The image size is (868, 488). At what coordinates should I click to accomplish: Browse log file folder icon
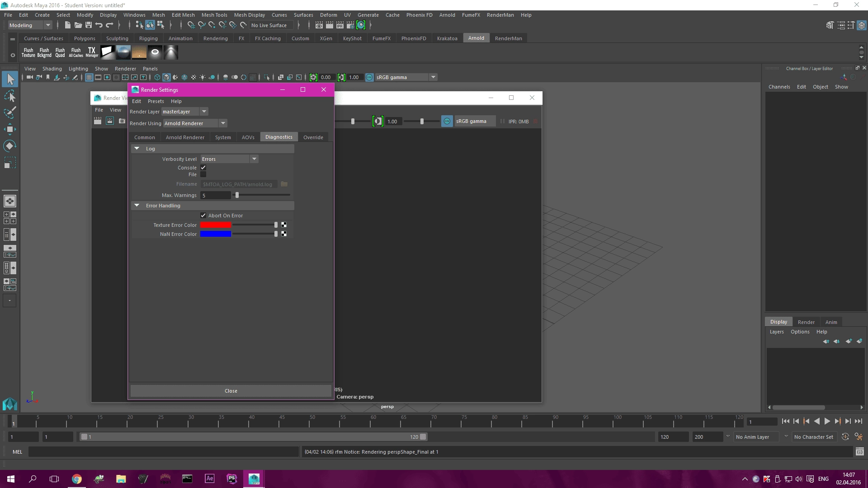click(x=284, y=184)
